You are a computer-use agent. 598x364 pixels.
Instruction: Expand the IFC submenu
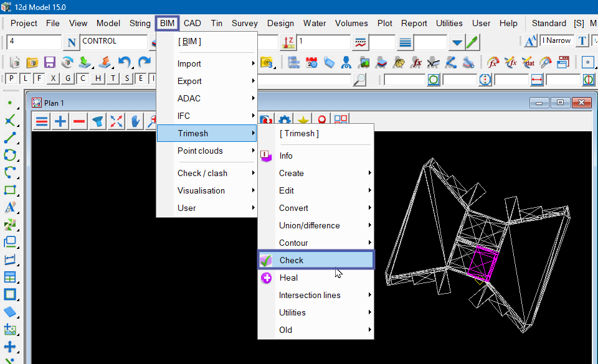point(207,116)
